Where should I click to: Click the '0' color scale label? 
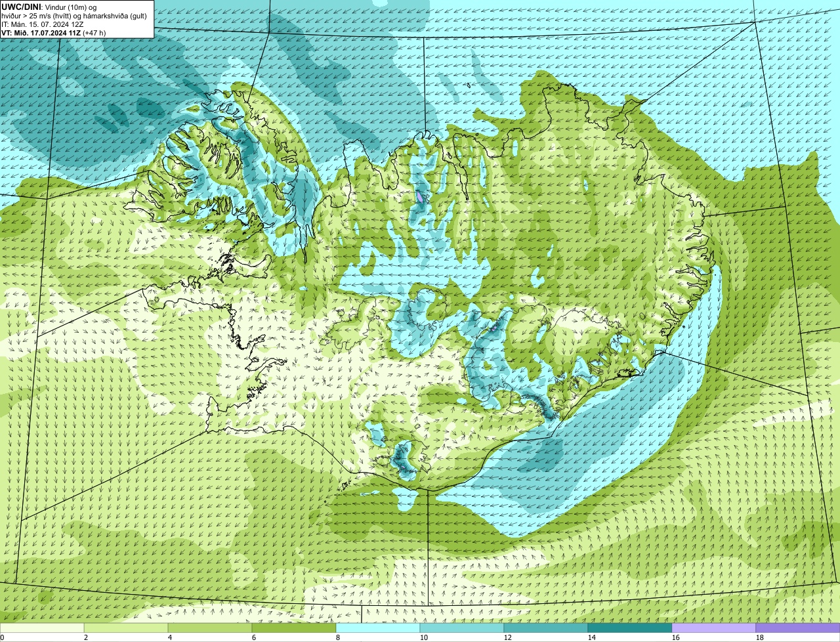[3, 637]
